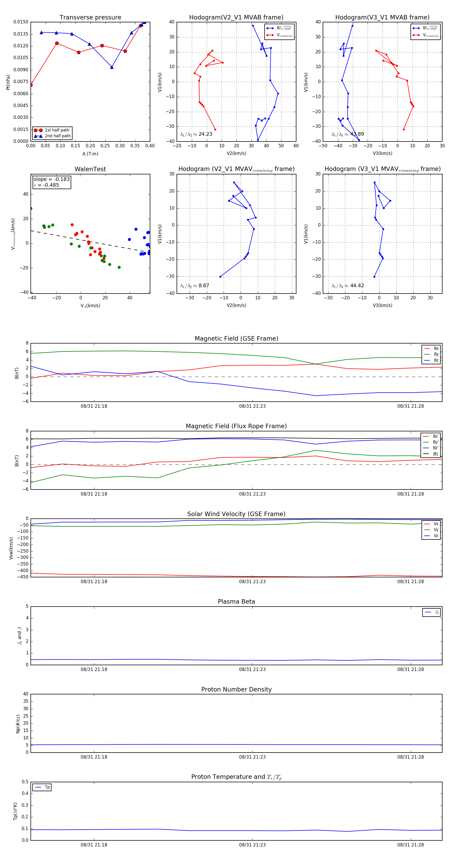Click the 'Hodogram (V2_V1 MVAV remaining frame)' title
473x868 pixels.
236,169
